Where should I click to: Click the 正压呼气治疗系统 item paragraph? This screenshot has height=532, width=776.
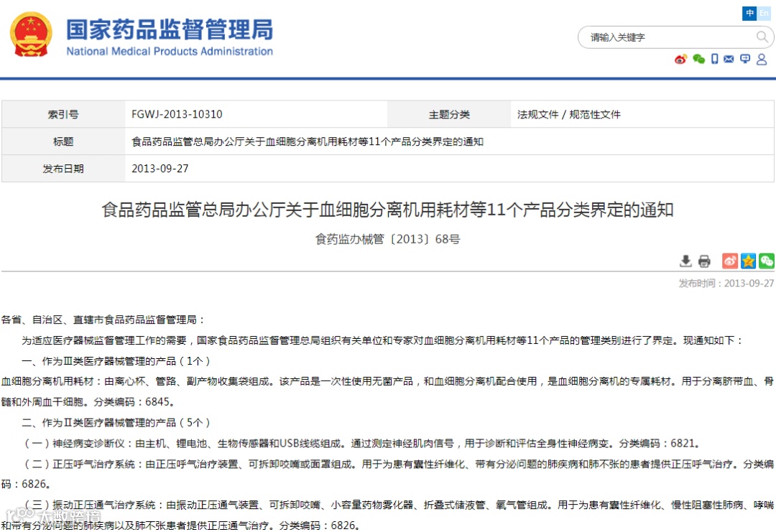coord(387,474)
